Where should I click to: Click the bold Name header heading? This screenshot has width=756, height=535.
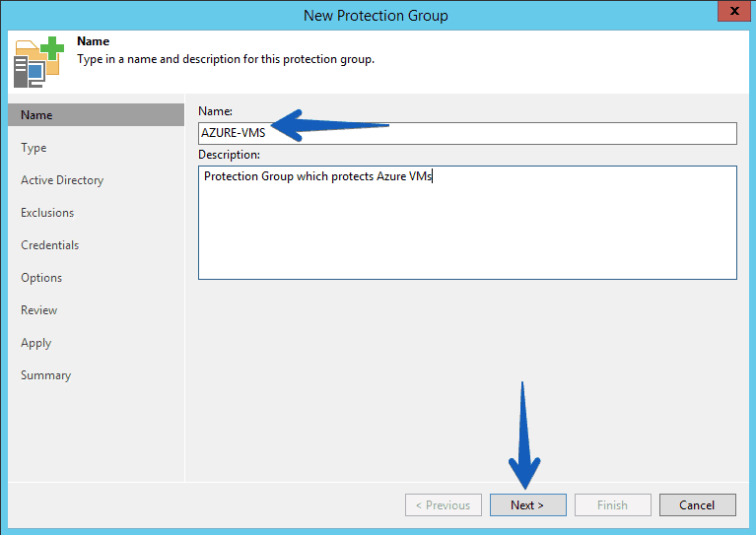(93, 41)
